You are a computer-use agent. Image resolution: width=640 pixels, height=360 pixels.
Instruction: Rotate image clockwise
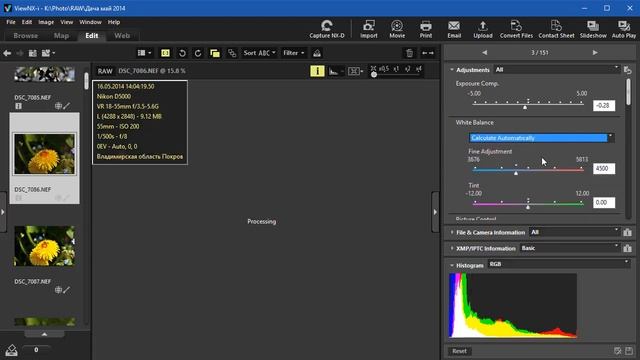198,53
